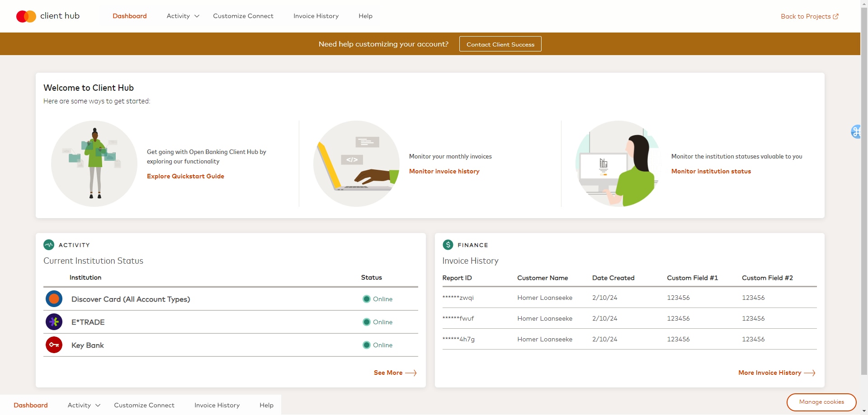Screen dimensions: 868x415
Task: Click the blue floating extension icon
Action: pos(856,131)
